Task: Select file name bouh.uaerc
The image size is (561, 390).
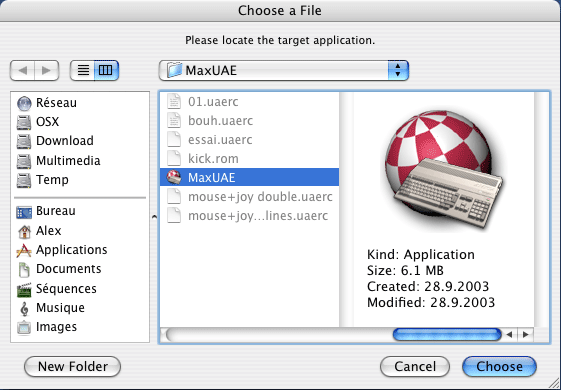Action: (x=220, y=121)
